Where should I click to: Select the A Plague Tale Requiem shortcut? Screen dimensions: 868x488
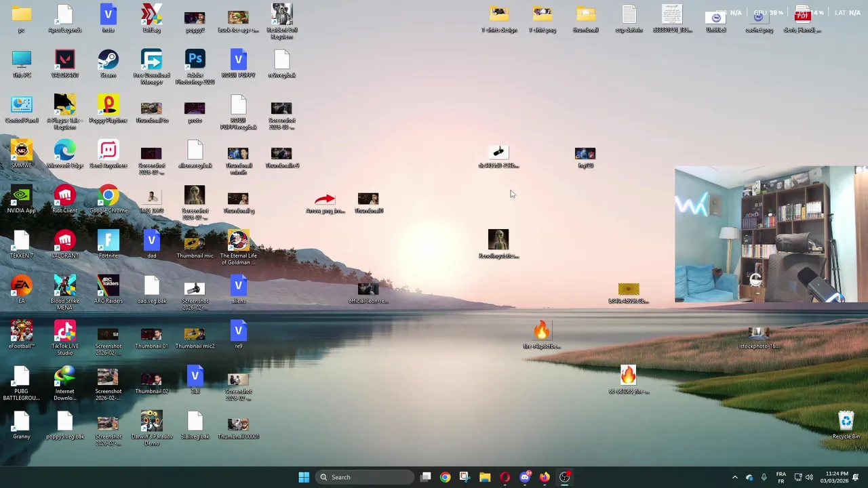point(65,113)
